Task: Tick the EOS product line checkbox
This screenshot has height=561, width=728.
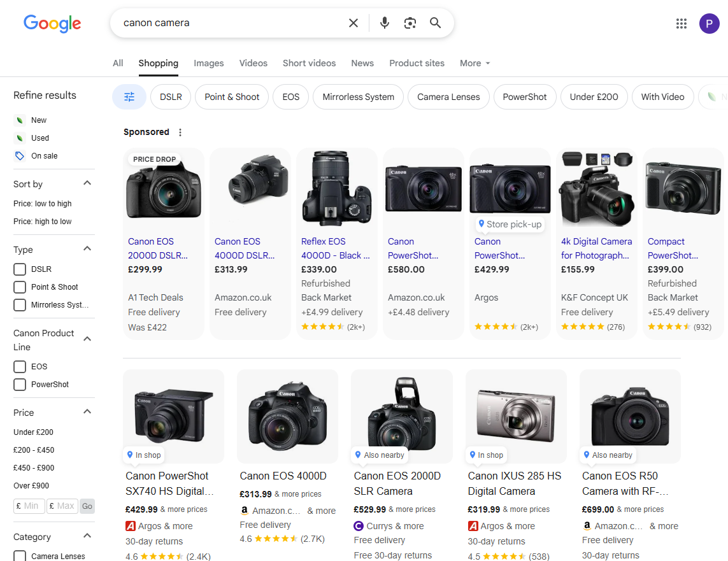Action: (x=20, y=367)
